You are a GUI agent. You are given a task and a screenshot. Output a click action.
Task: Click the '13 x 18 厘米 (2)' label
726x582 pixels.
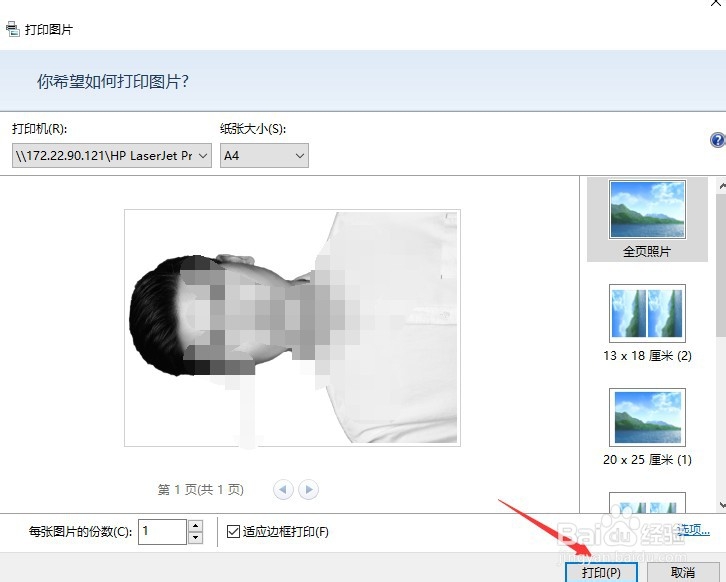pos(647,356)
